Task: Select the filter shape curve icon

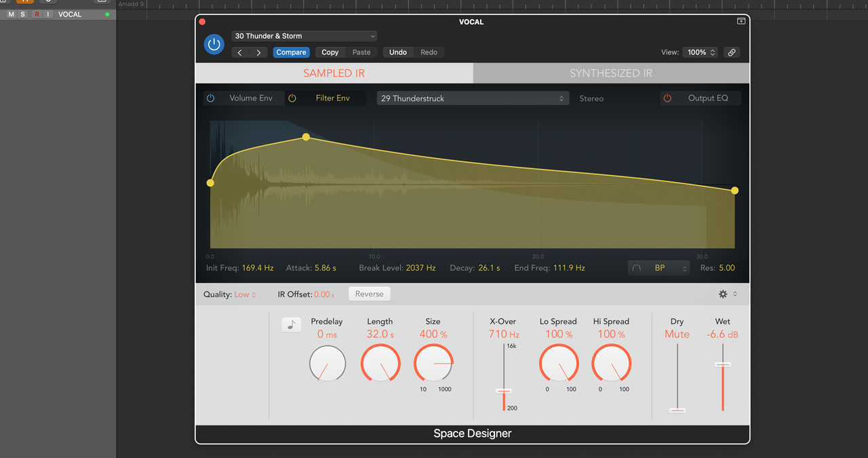Action: [x=637, y=268]
